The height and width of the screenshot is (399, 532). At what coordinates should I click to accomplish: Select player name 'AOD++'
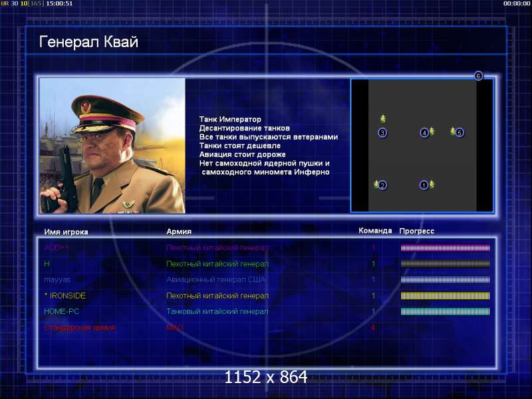click(57, 247)
